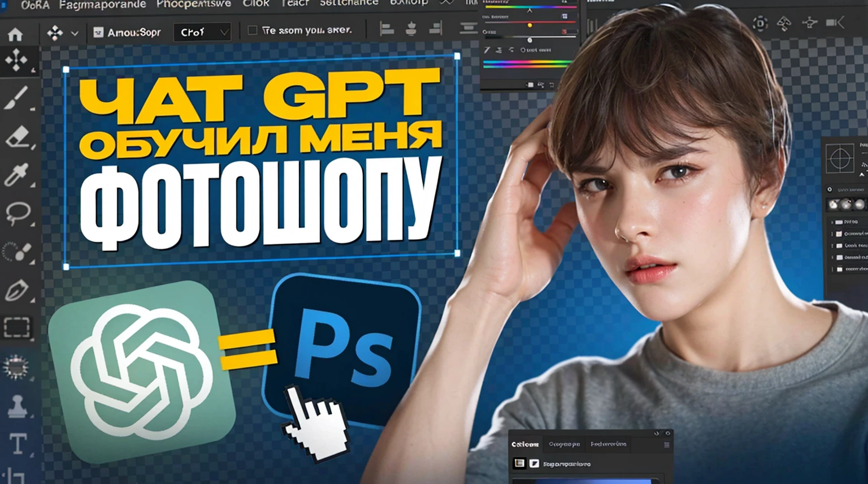Open the bottom panel's hamburger menu

click(x=667, y=445)
